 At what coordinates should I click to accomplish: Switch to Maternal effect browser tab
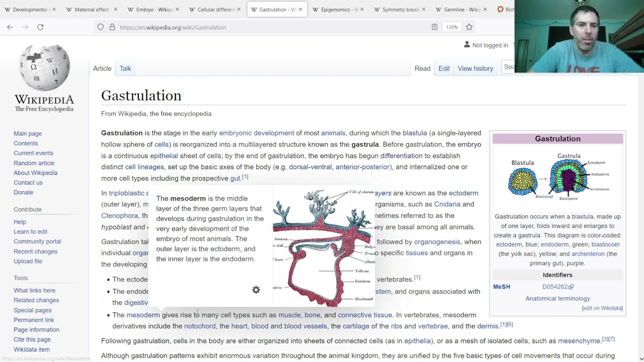coord(92,10)
